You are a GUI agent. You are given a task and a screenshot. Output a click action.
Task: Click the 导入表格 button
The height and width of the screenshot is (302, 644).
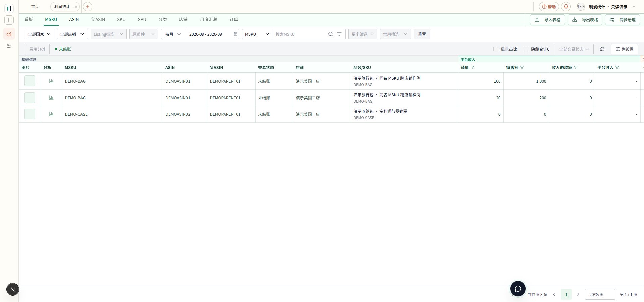547,20
